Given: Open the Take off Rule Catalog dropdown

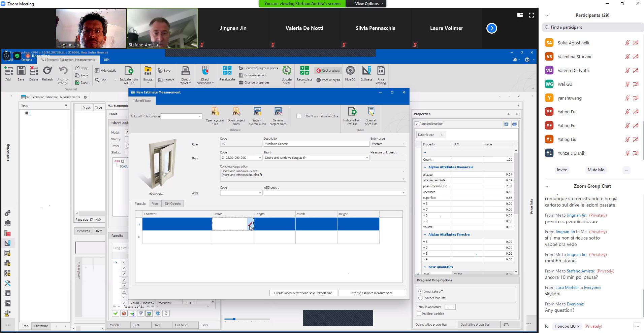Looking at the screenshot, I should [199, 116].
